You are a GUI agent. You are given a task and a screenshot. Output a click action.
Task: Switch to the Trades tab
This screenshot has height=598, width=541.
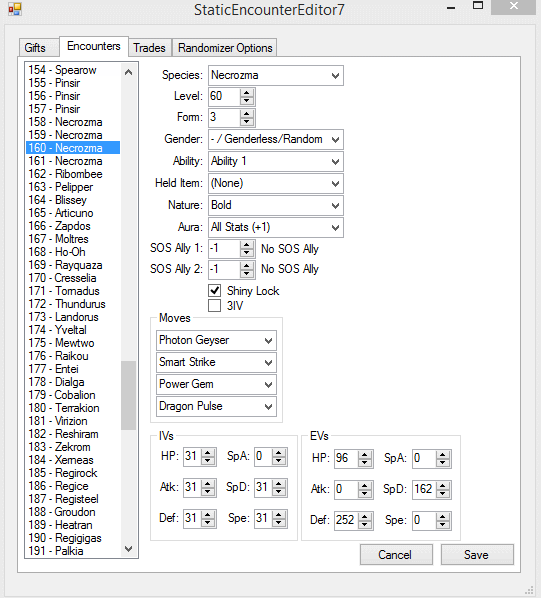pos(149,48)
